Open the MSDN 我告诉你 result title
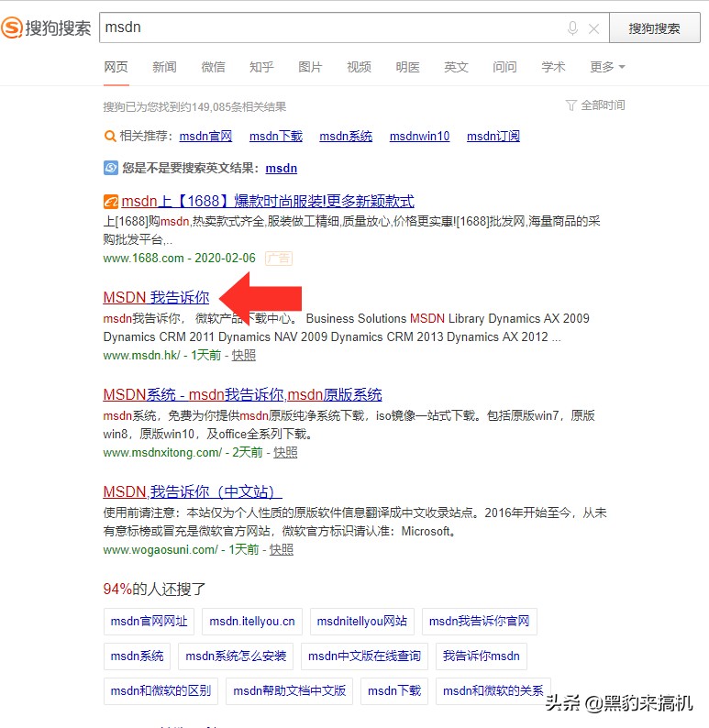 pyautogui.click(x=156, y=297)
